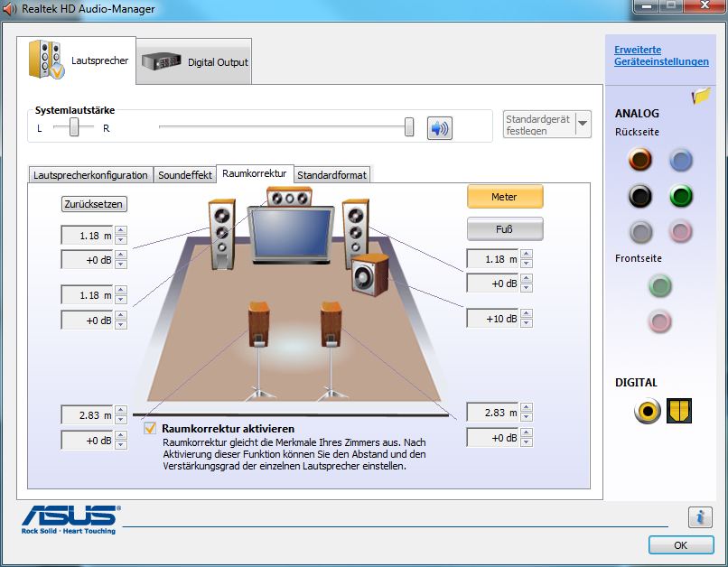
Task: Click the center speaker above the TV
Action: click(x=289, y=198)
